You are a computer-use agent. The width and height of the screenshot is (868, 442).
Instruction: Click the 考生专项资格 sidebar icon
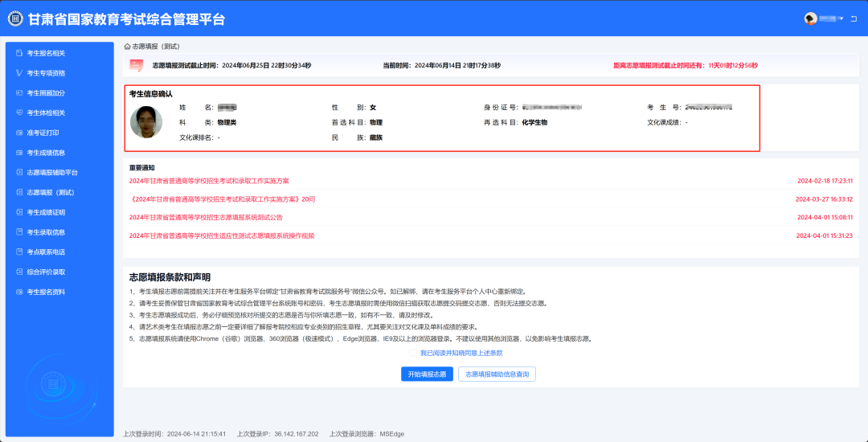click(18, 73)
